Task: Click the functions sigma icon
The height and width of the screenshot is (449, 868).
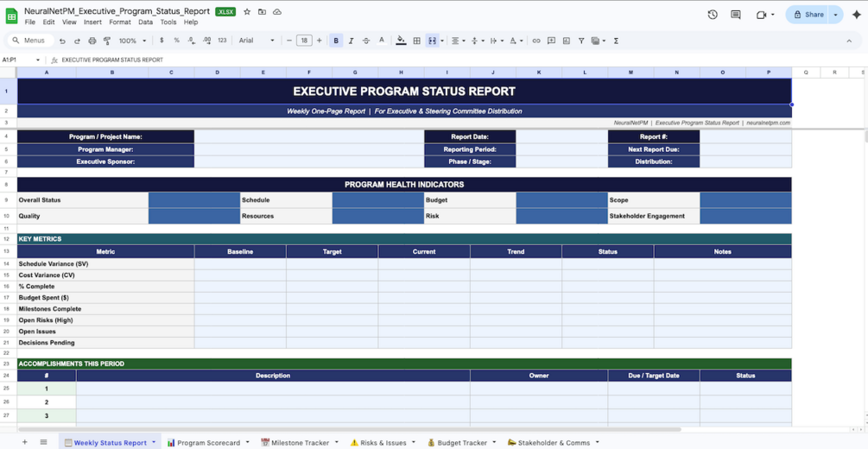Action: tap(616, 41)
